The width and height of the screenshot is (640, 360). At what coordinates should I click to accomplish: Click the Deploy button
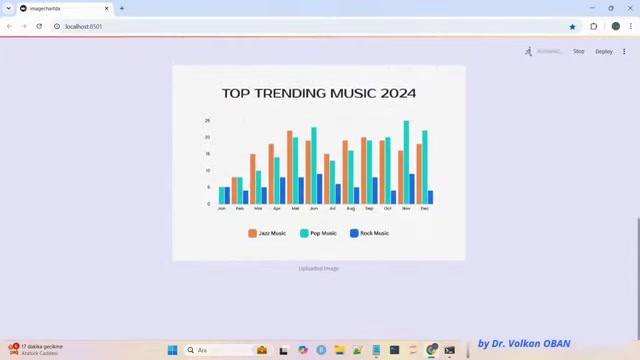[604, 51]
